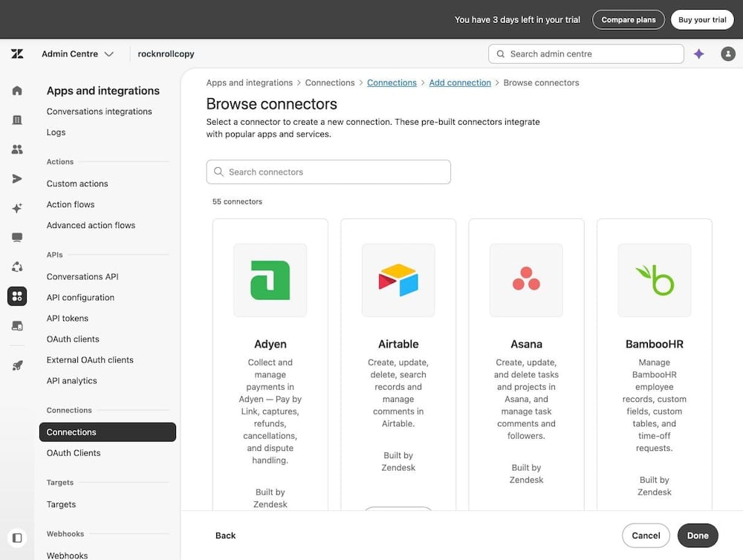This screenshot has width=743, height=560.
Task: Click the BambooHR connector logo
Action: click(x=655, y=280)
